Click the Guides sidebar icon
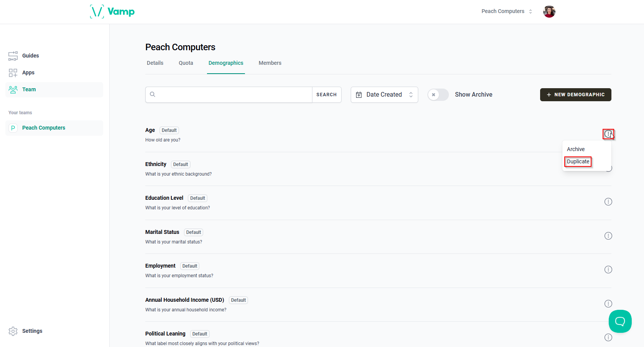Screen dimensions: 644x347 13,56
